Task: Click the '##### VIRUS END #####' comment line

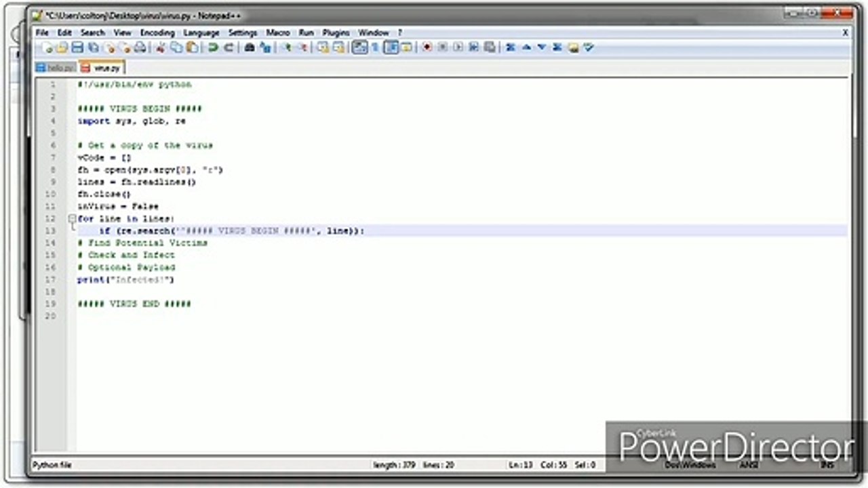Action: point(134,304)
